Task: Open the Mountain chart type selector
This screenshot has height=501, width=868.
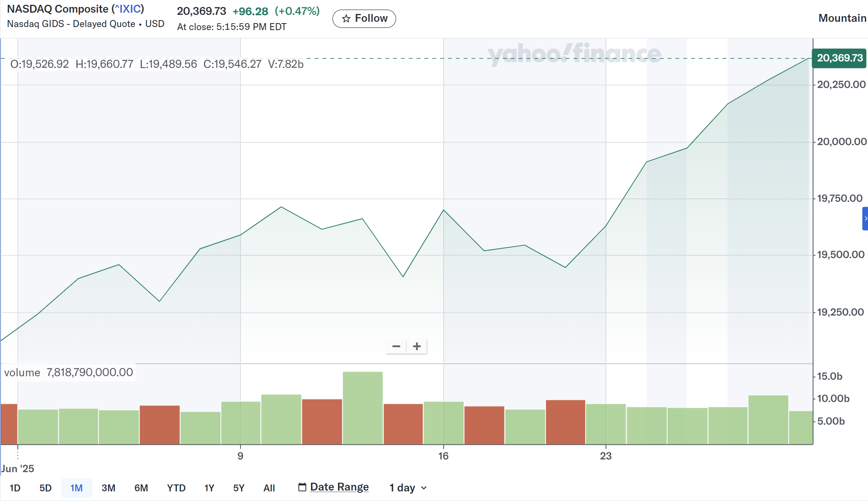Action: pos(842,18)
